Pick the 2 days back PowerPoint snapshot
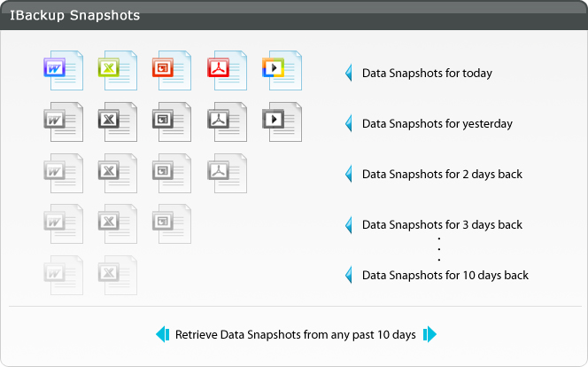The width and height of the screenshot is (588, 367). (172, 174)
